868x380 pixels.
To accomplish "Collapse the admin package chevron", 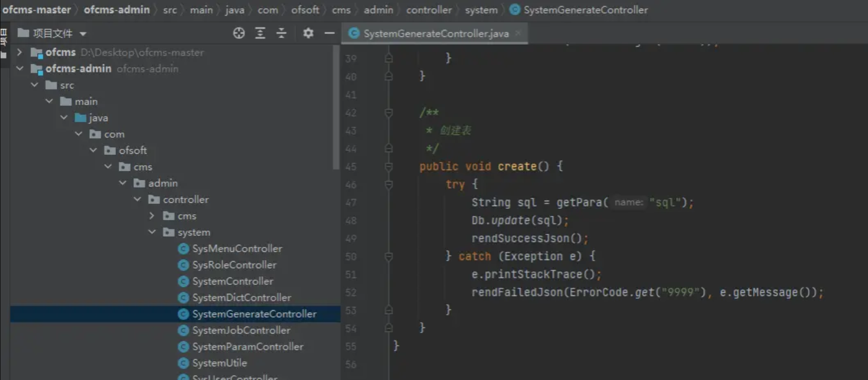I will 123,183.
